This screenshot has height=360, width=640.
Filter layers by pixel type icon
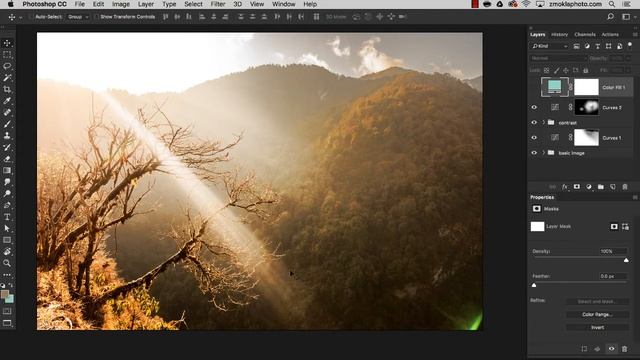point(576,46)
